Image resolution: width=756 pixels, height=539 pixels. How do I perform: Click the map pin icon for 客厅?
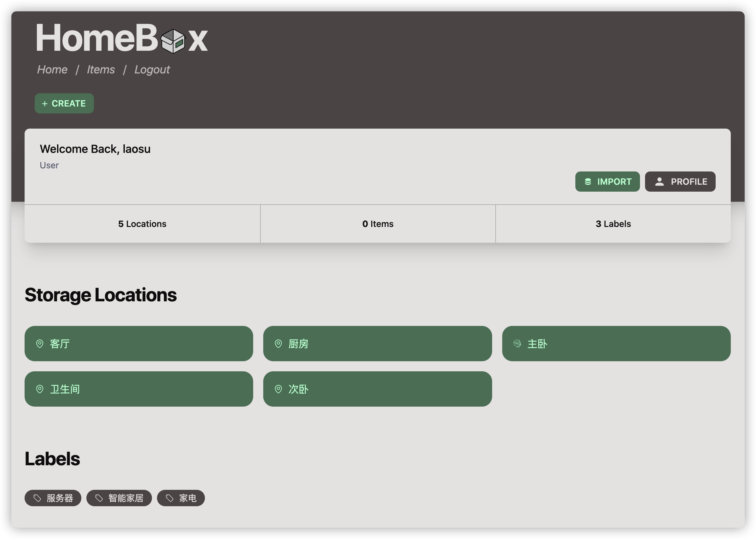tap(39, 344)
